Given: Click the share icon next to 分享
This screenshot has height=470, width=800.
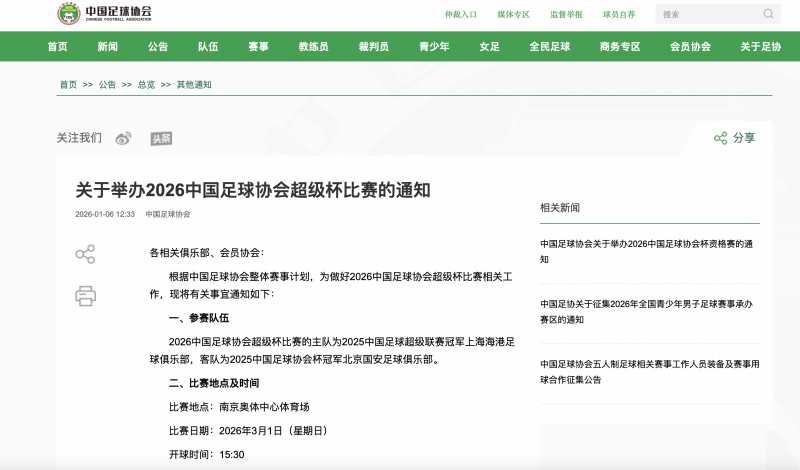Looking at the screenshot, I should [720, 138].
